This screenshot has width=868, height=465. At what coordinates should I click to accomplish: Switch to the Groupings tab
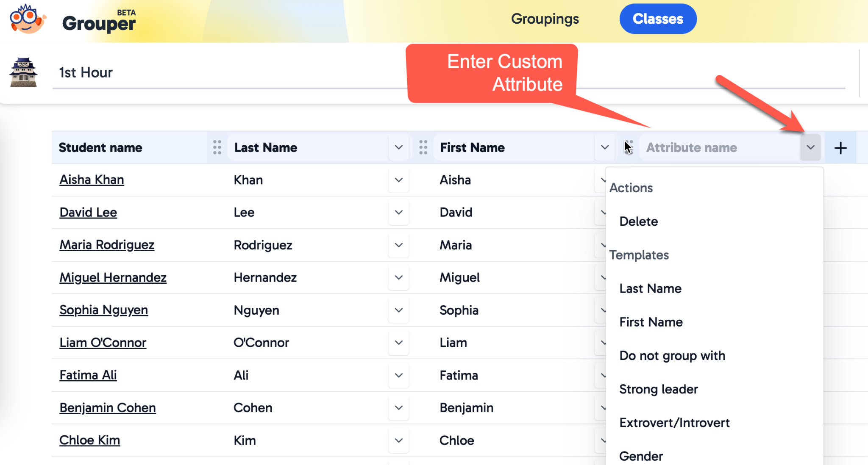[545, 19]
